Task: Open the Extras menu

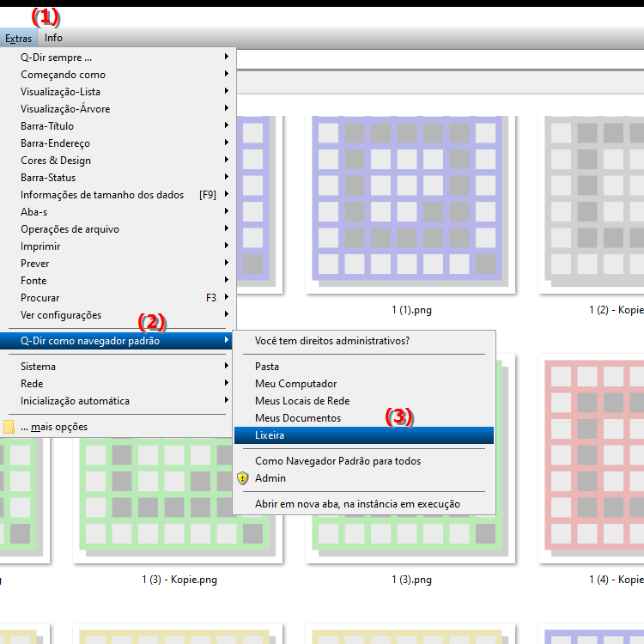Action: click(x=19, y=38)
